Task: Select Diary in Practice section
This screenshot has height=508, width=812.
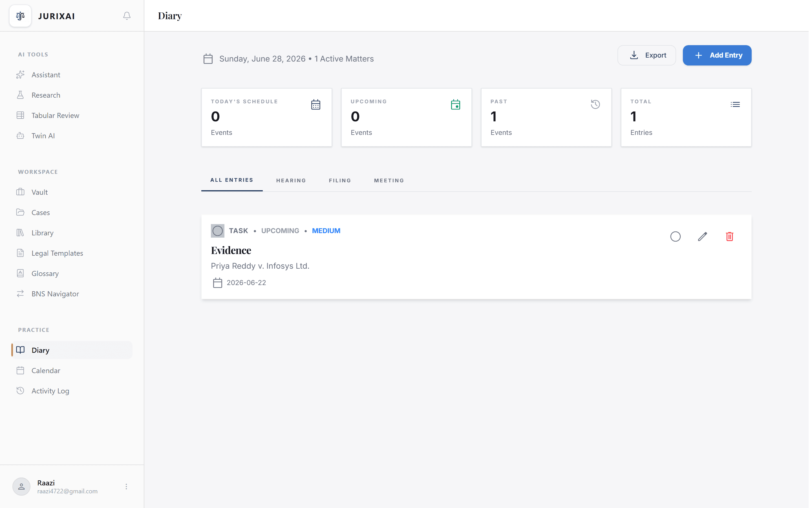Action: [72, 350]
